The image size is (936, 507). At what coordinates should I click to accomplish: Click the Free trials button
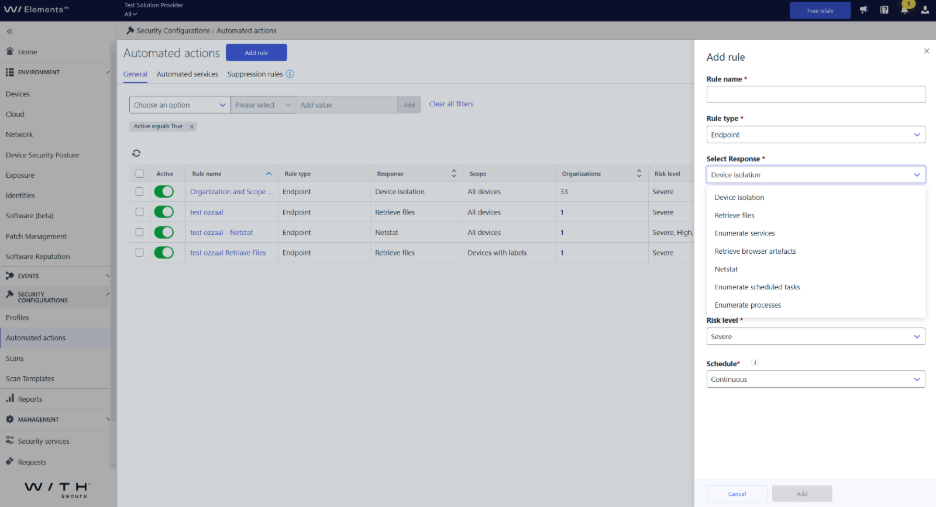(820, 10)
